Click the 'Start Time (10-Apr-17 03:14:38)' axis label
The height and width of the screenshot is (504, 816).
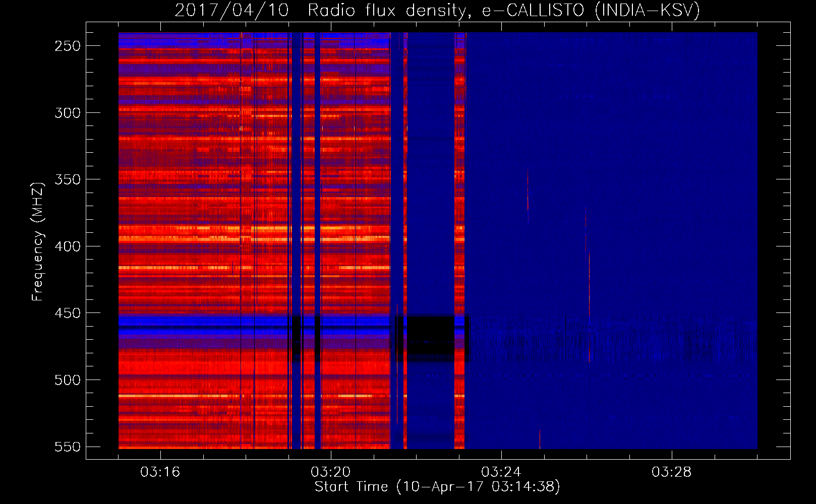pyautogui.click(x=437, y=486)
